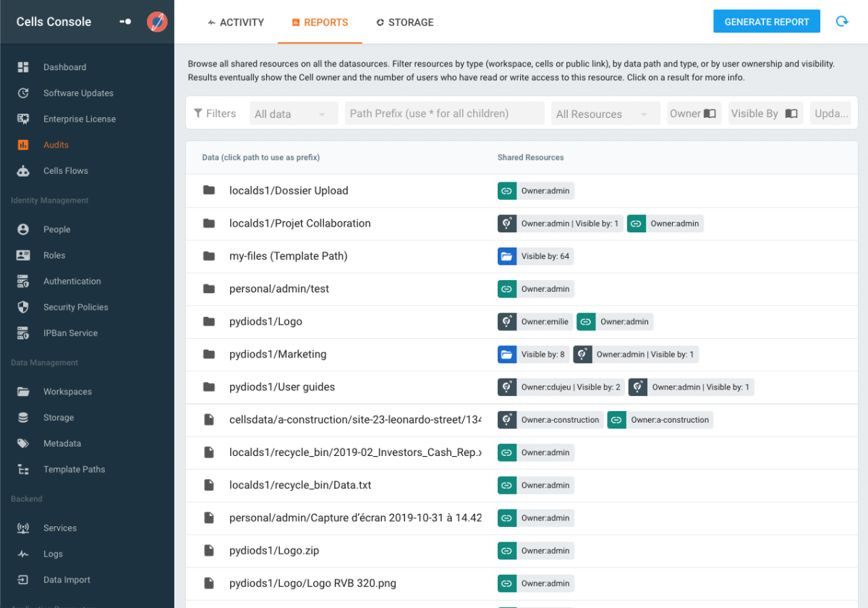Viewport: 868px width, 608px height.
Task: Select the Cells Flows sidebar icon
Action: pos(64,170)
